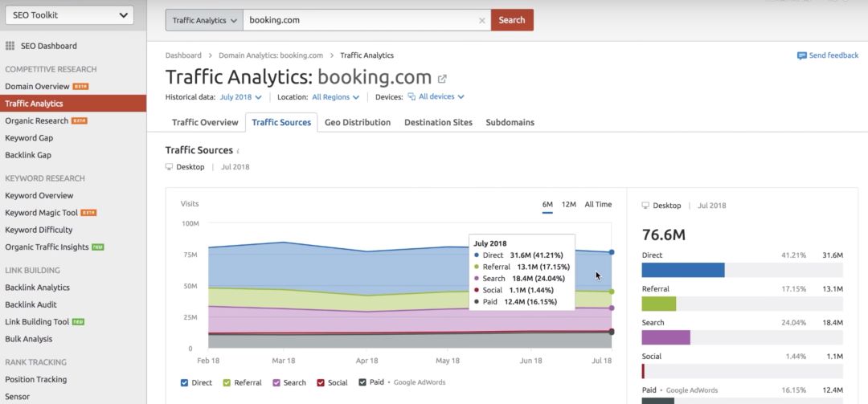Click the 76.6M total visits figure
The height and width of the screenshot is (404, 868).
[x=664, y=235]
